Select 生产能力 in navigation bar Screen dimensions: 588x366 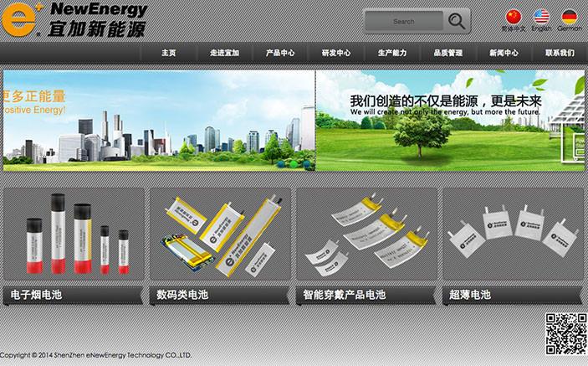tap(392, 54)
